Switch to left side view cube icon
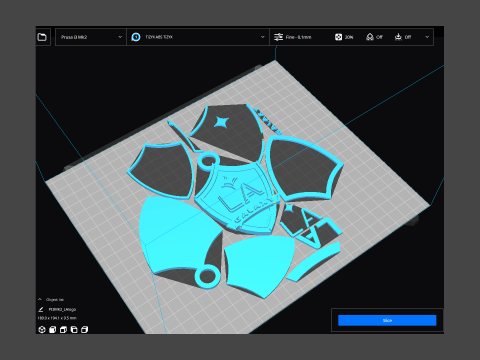 [74, 330]
